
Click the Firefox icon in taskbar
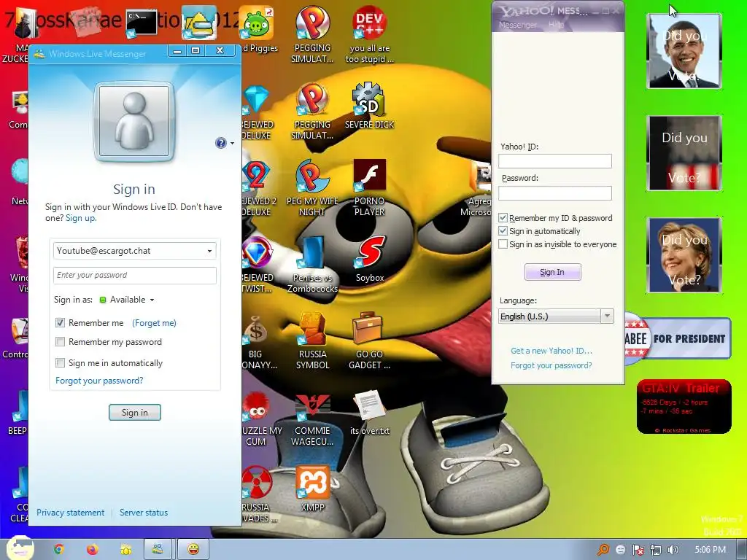coord(93,549)
